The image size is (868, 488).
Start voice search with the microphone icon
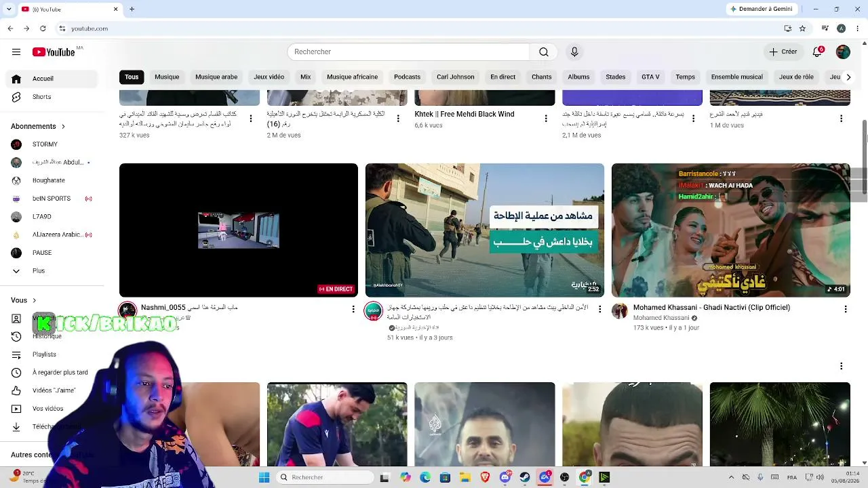coord(574,52)
